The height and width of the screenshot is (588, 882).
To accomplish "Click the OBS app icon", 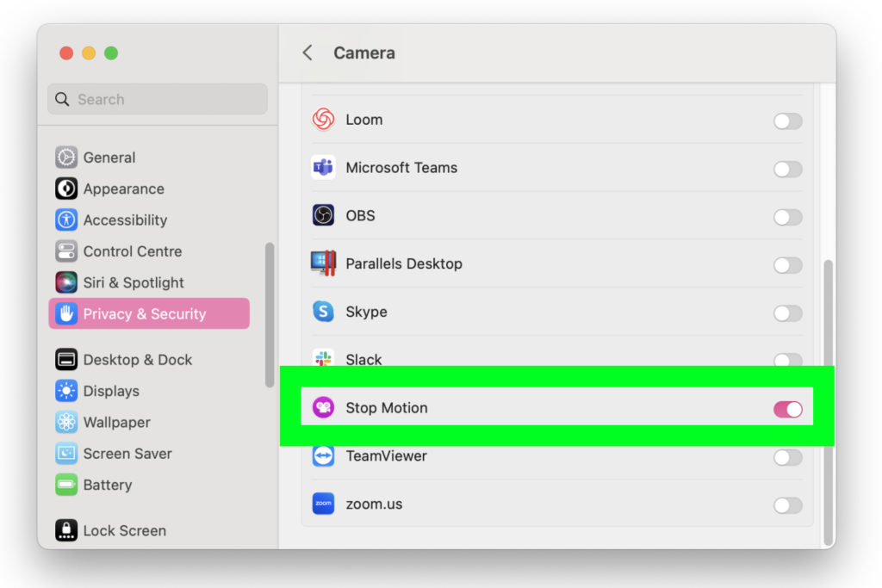I will [x=322, y=216].
